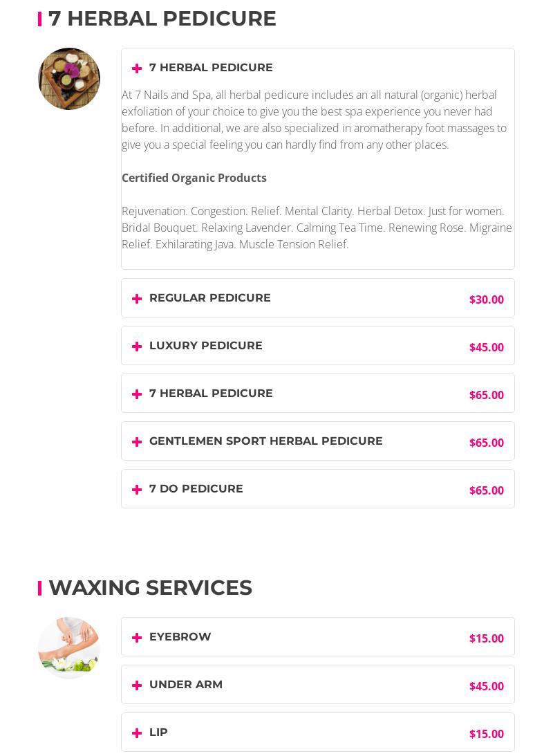Click the waxing services round thumbnail image
Viewport: 553px width, 756px height.
point(69,648)
